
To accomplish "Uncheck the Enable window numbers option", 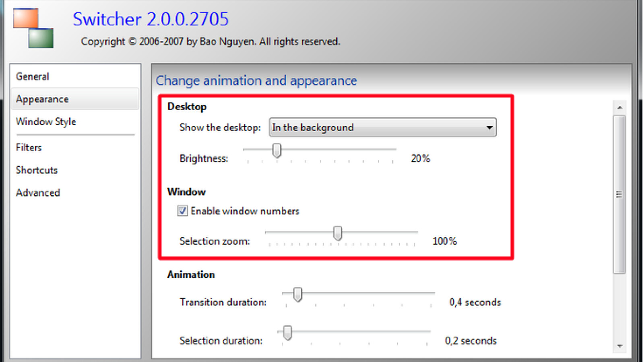I will tap(182, 211).
